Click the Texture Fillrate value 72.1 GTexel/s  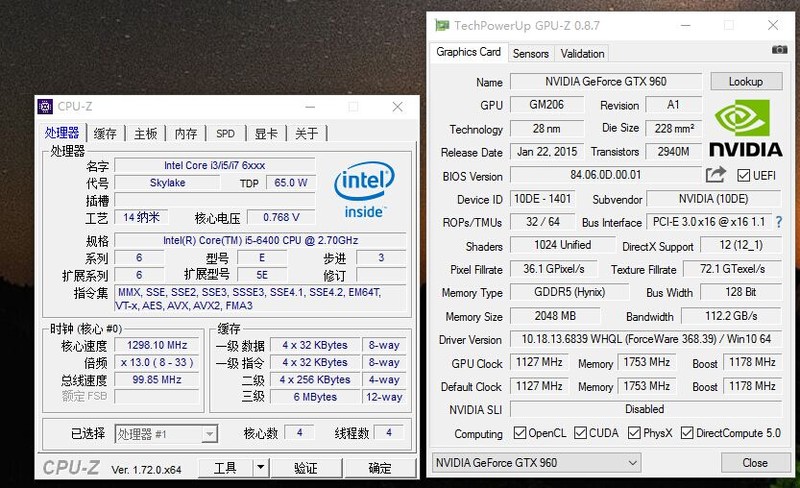pos(733,269)
